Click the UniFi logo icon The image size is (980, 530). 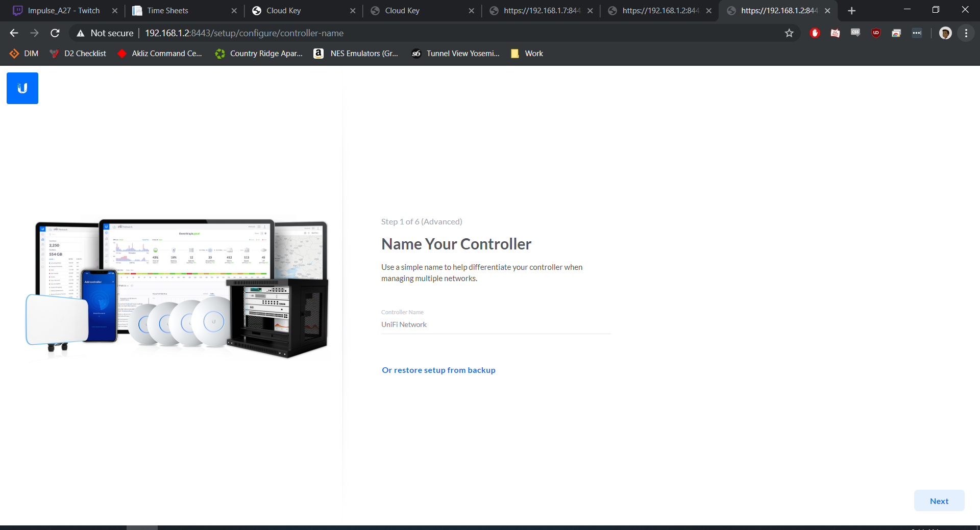tap(22, 88)
